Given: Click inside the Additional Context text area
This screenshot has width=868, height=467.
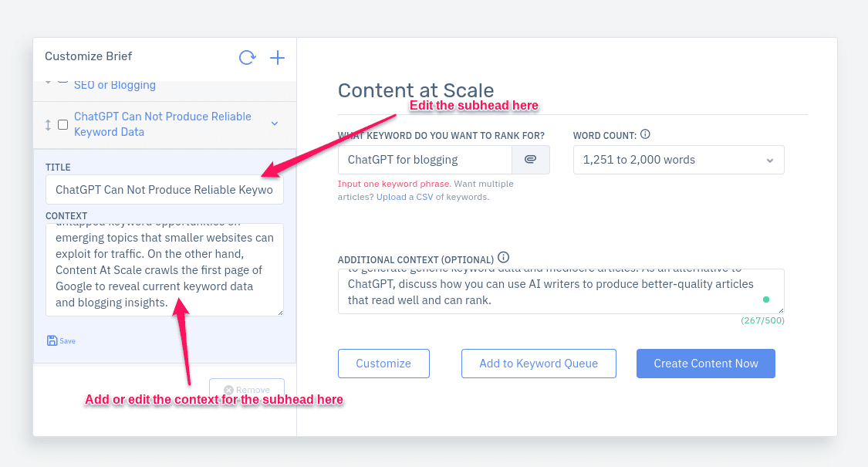Looking at the screenshot, I should [x=561, y=291].
